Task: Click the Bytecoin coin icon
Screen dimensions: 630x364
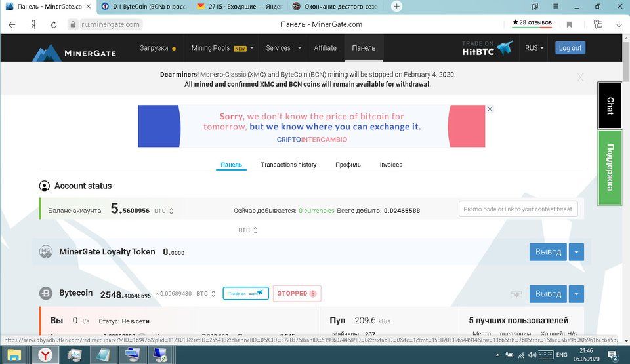Action: tap(46, 293)
